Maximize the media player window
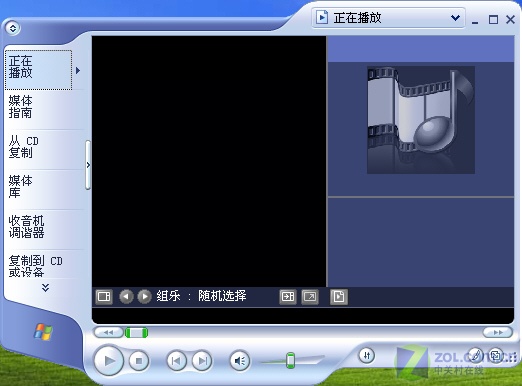This screenshot has height=386, width=522. click(493, 19)
